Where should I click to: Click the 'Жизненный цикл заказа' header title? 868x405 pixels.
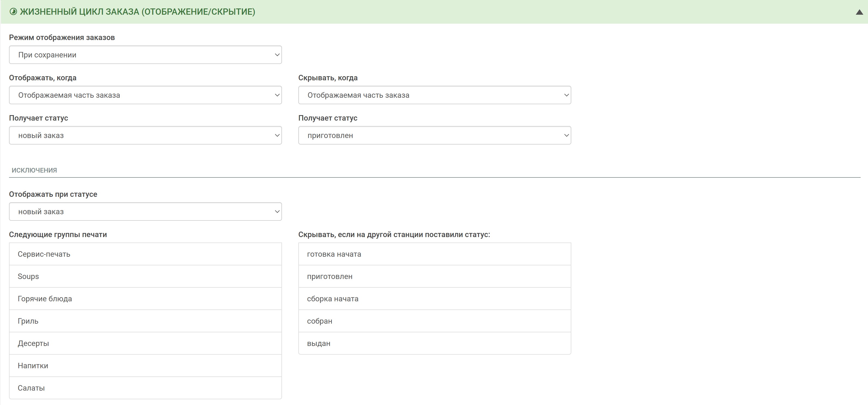pos(137,12)
